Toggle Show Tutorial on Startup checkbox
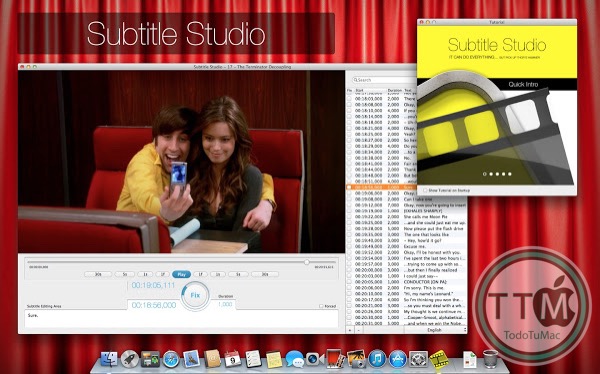The height and width of the screenshot is (374, 600). (425, 190)
